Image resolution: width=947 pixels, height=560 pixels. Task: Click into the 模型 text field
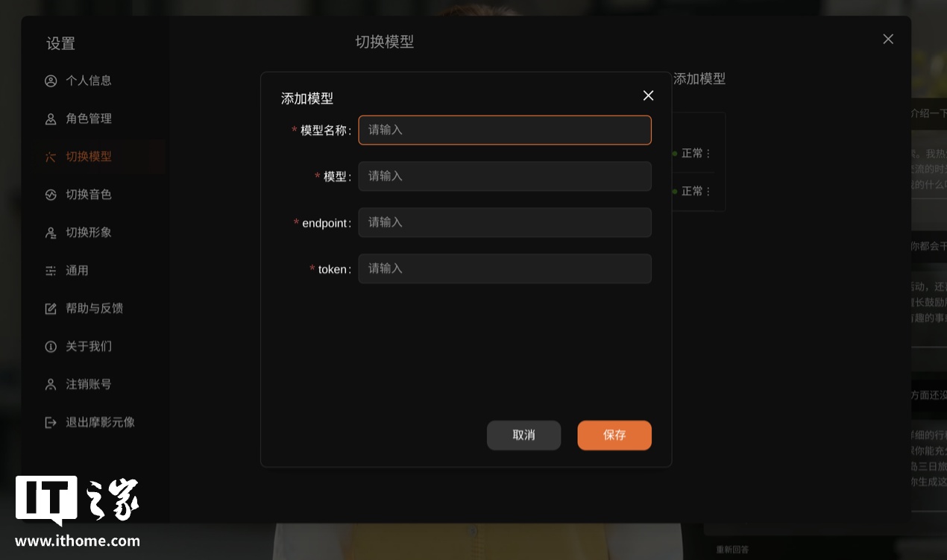(x=504, y=176)
